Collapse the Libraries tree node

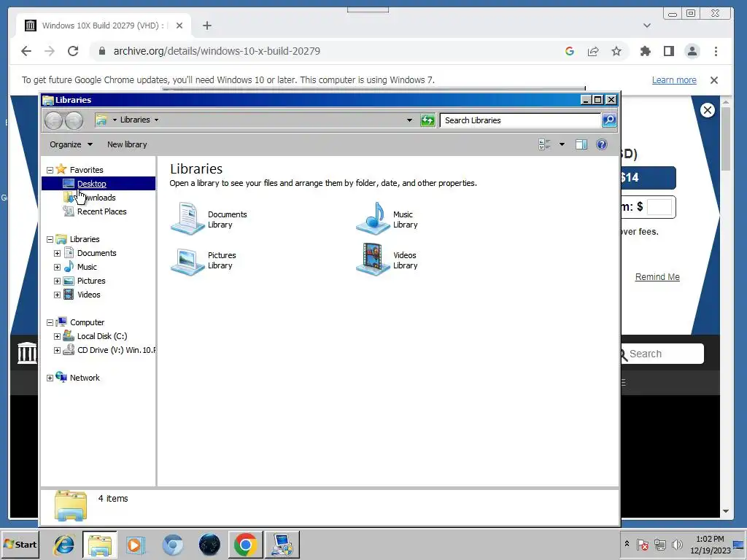[50, 239]
